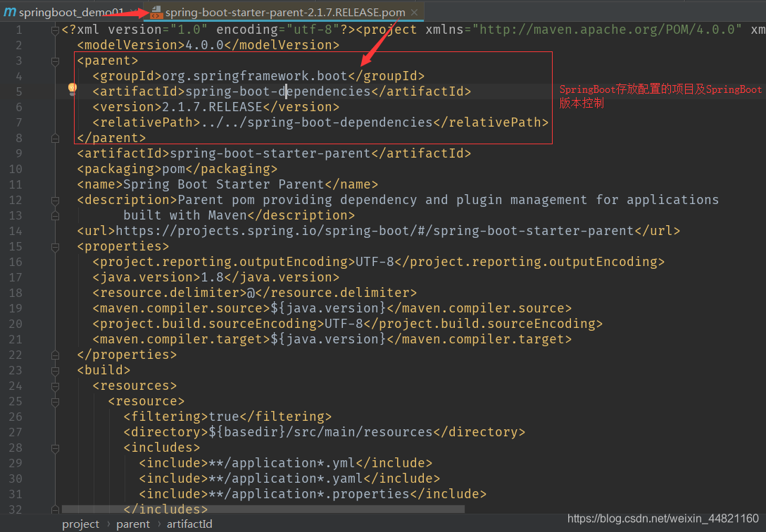
Task: Click 'spring-boot-starter-parent' artifactId on line 9
Action: pyautogui.click(x=270, y=153)
